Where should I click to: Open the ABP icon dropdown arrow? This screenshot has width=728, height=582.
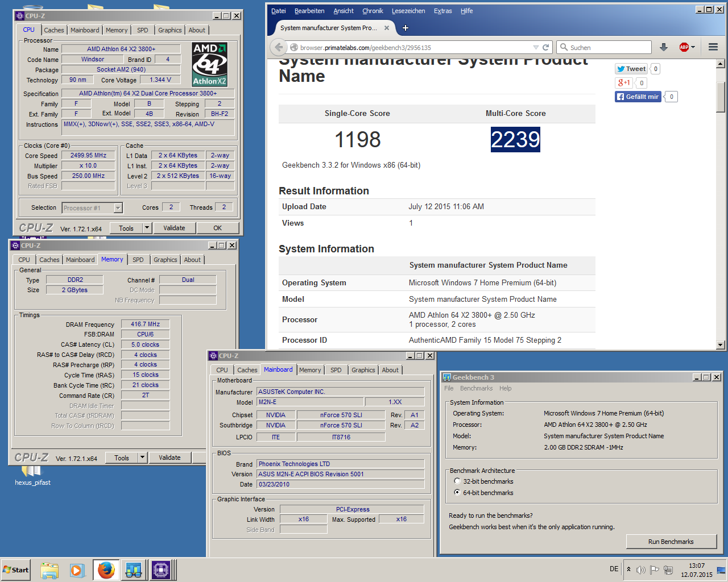click(x=693, y=48)
